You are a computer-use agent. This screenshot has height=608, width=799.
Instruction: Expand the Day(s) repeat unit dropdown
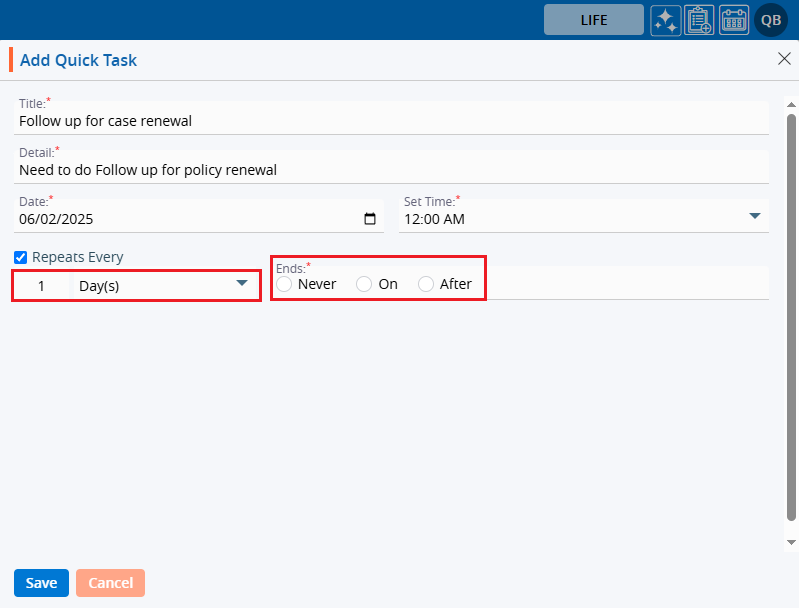pos(241,284)
